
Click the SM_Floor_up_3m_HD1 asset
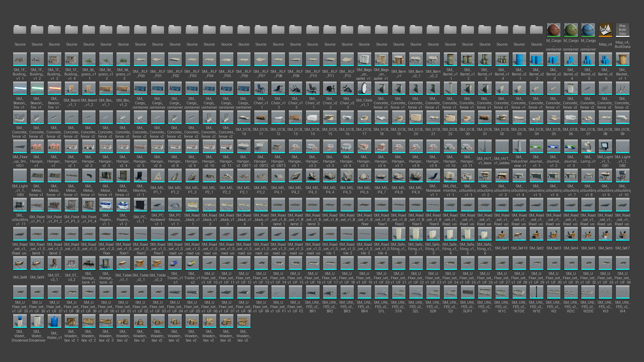click(x=20, y=147)
